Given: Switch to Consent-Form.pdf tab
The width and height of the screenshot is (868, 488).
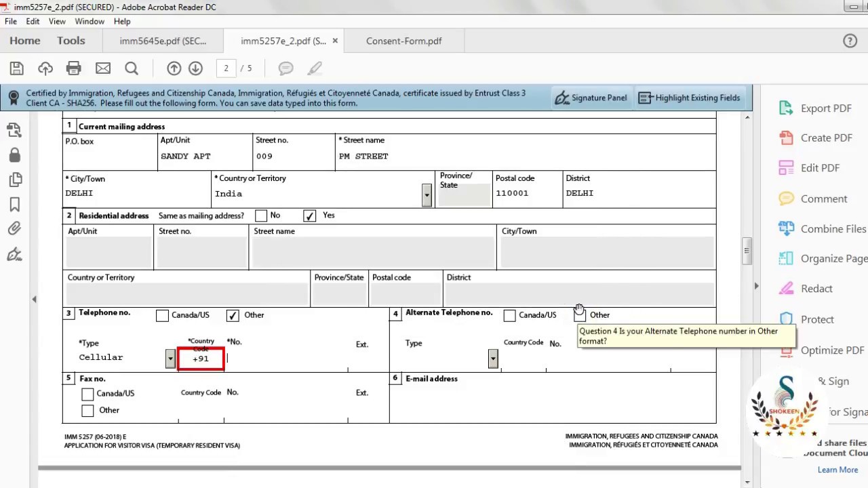Looking at the screenshot, I should [x=404, y=41].
